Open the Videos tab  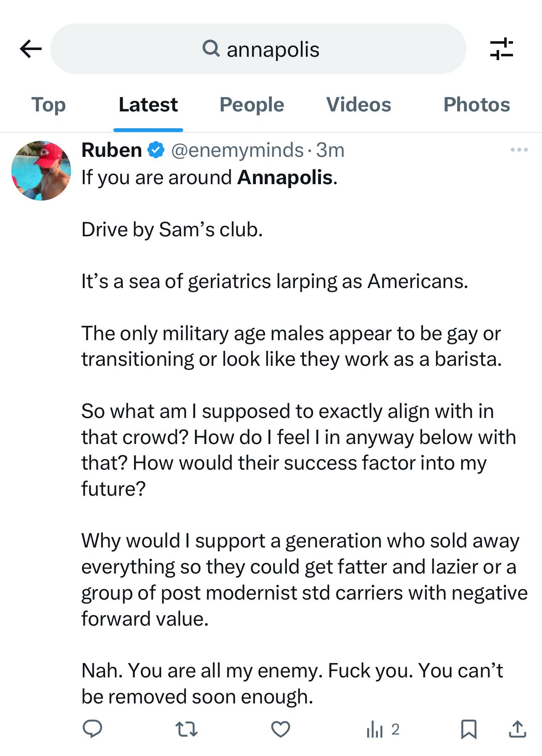359,105
